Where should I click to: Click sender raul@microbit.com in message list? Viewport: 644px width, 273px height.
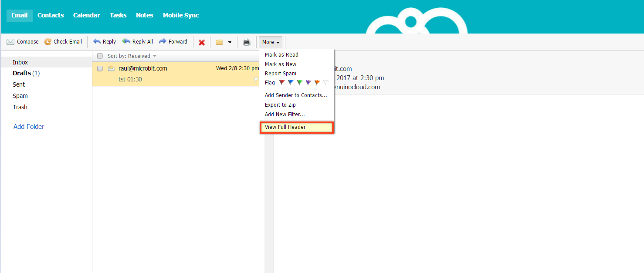[x=143, y=68]
